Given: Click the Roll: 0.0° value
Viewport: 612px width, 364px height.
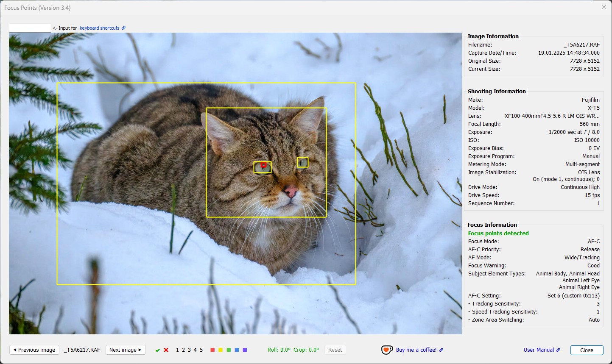Looking at the screenshot, I should 279,350.
